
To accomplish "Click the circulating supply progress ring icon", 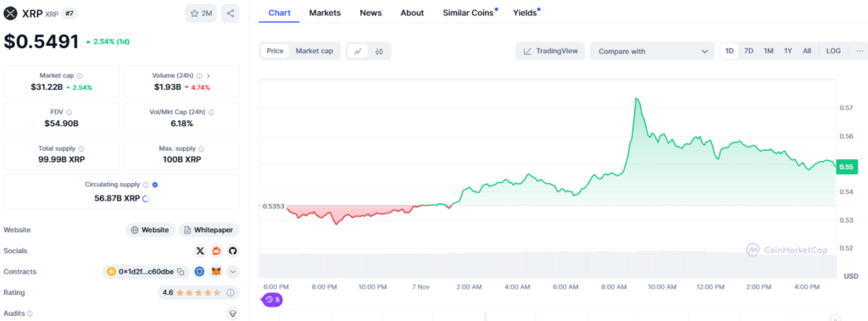I will (x=146, y=198).
